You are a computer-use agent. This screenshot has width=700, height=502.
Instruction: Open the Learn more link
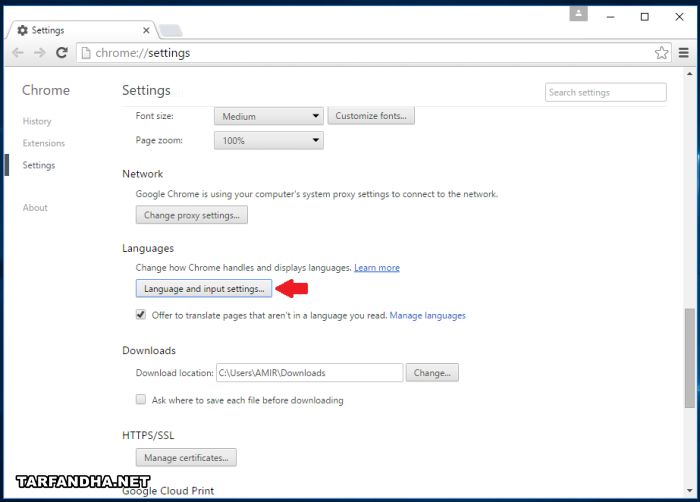click(377, 268)
